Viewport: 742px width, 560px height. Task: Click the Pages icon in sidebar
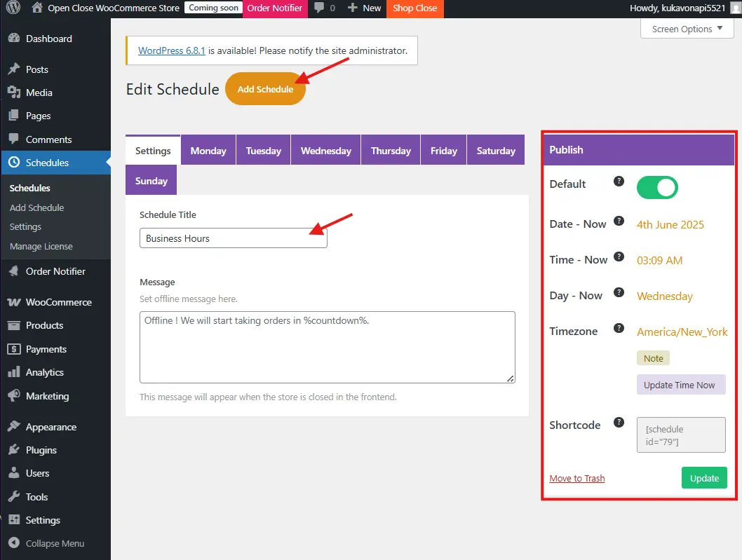pyautogui.click(x=14, y=116)
